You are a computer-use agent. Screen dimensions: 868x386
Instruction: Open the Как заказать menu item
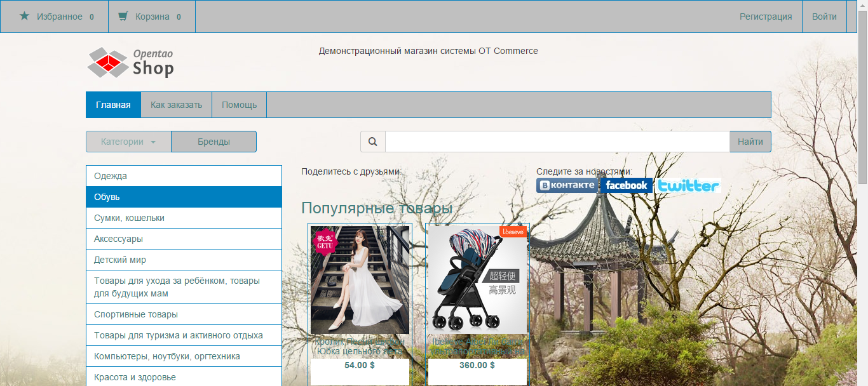click(176, 105)
